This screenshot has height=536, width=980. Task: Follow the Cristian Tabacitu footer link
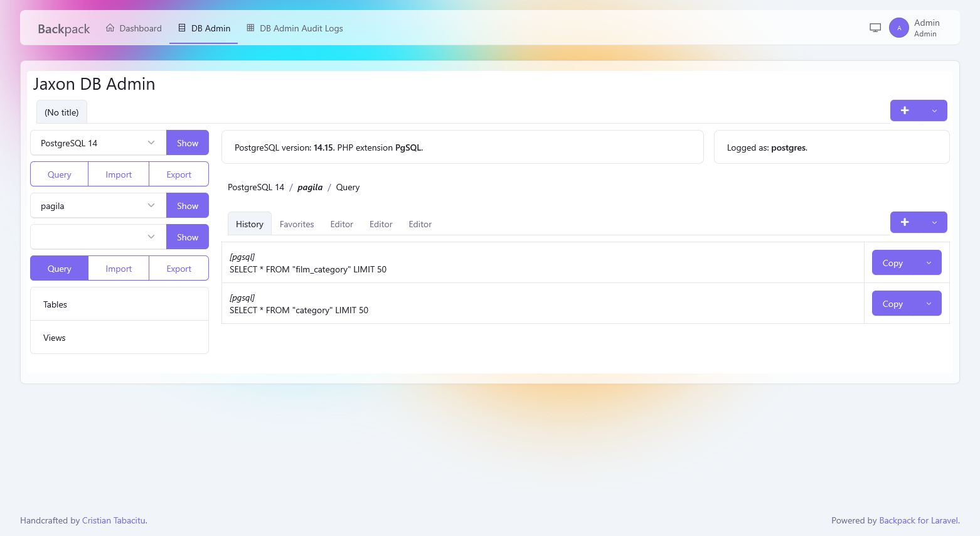pyautogui.click(x=114, y=520)
